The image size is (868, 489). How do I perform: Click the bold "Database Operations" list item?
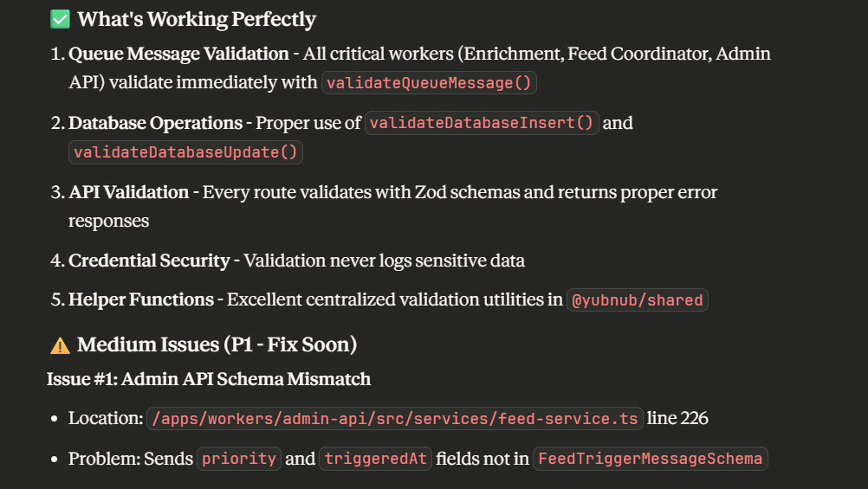[155, 123]
